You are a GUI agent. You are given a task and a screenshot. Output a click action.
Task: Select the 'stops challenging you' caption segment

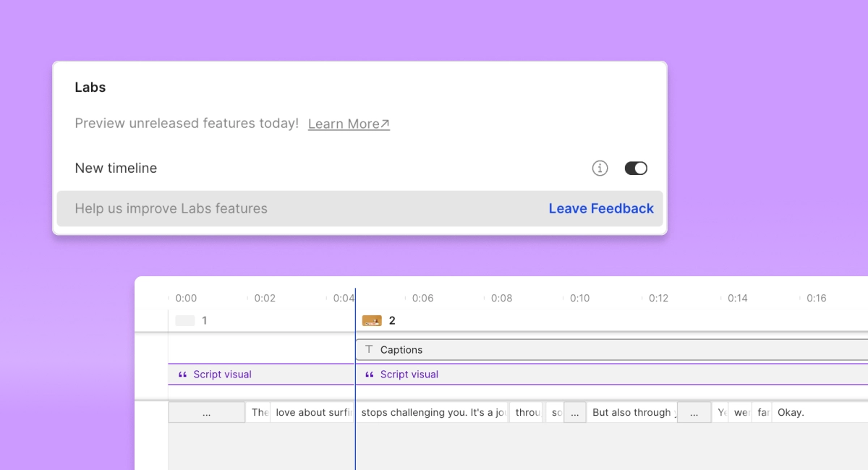tap(432, 411)
